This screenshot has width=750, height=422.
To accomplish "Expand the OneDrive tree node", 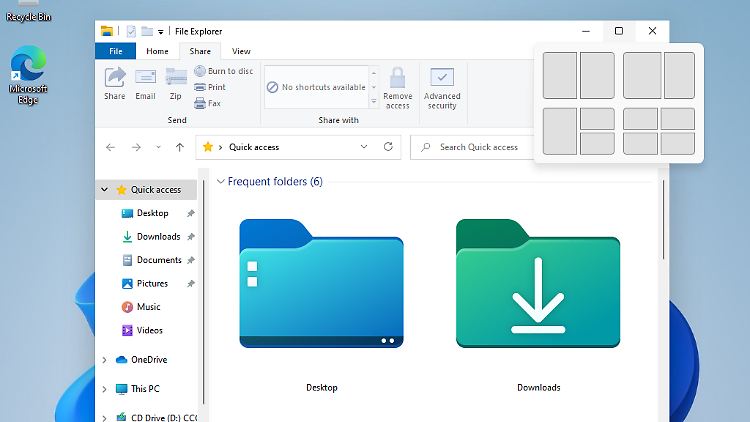I will click(105, 360).
